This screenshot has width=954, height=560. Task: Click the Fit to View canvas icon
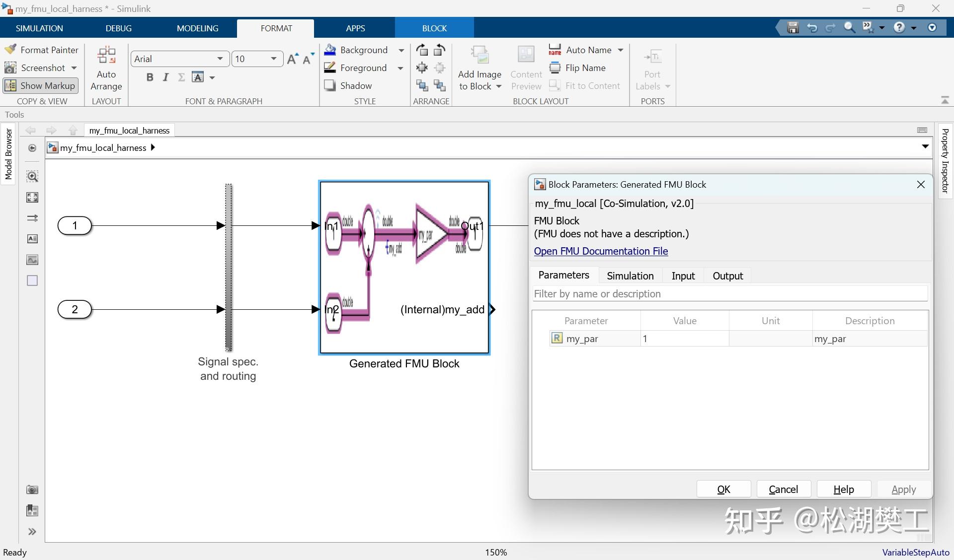pyautogui.click(x=32, y=197)
